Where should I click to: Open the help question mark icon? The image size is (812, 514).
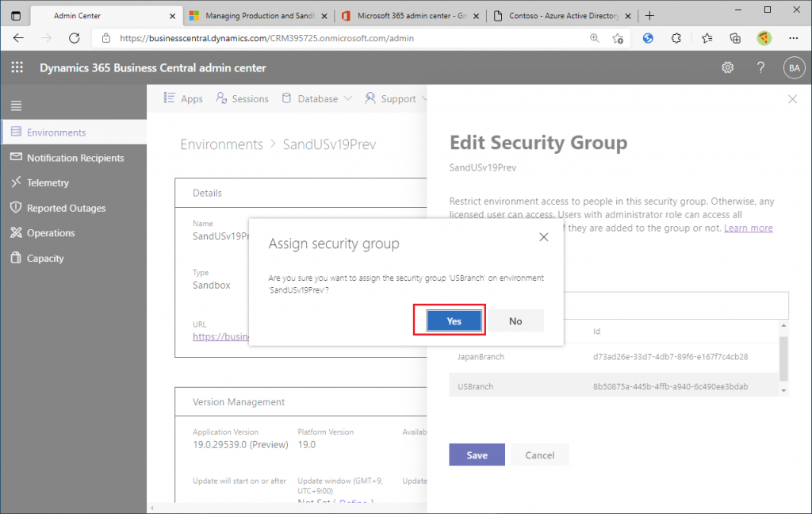coord(760,67)
